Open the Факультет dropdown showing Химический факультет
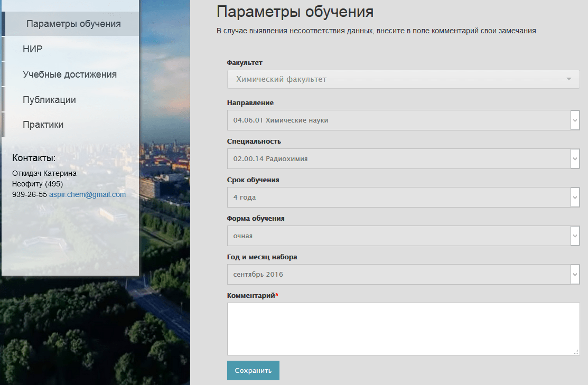The height and width of the screenshot is (385, 588). pos(403,79)
